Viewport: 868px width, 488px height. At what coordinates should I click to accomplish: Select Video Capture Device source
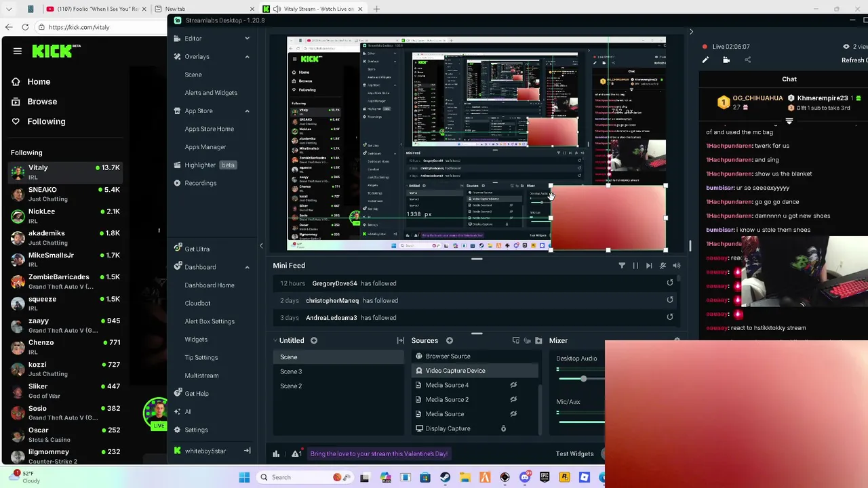475,371
